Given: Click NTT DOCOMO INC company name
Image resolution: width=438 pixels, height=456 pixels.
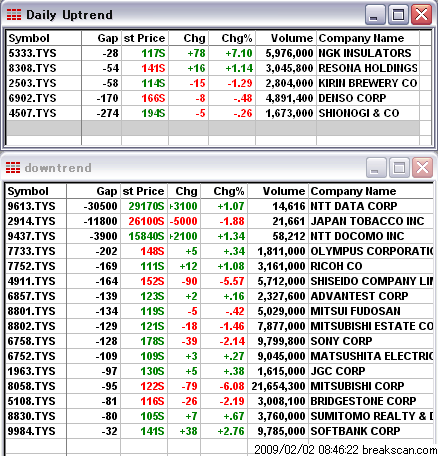Looking at the screenshot, I should pos(357,236).
